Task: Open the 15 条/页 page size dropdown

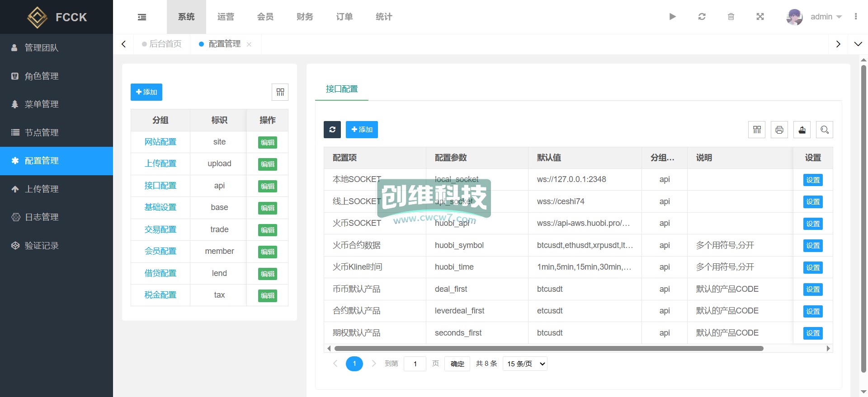Action: pyautogui.click(x=525, y=364)
